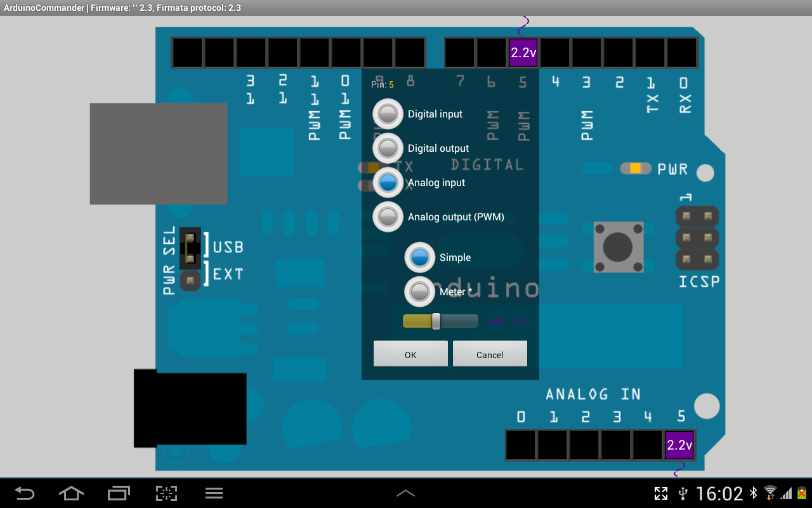Tap the Android Home navigation icon
Viewport: 812px width, 508px height.
71,493
